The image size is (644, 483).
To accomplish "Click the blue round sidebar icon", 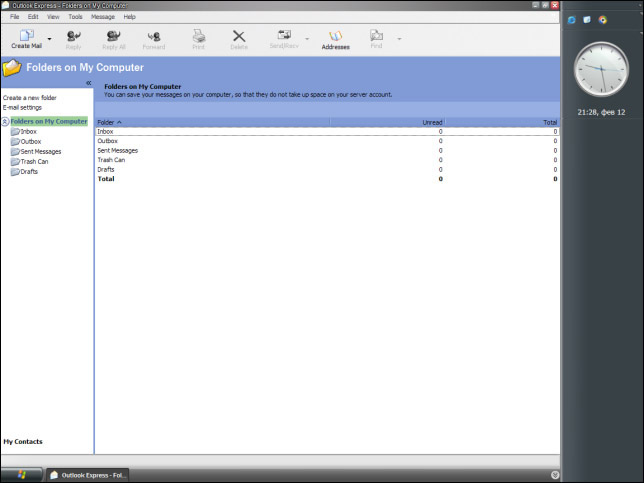I will tap(572, 20).
